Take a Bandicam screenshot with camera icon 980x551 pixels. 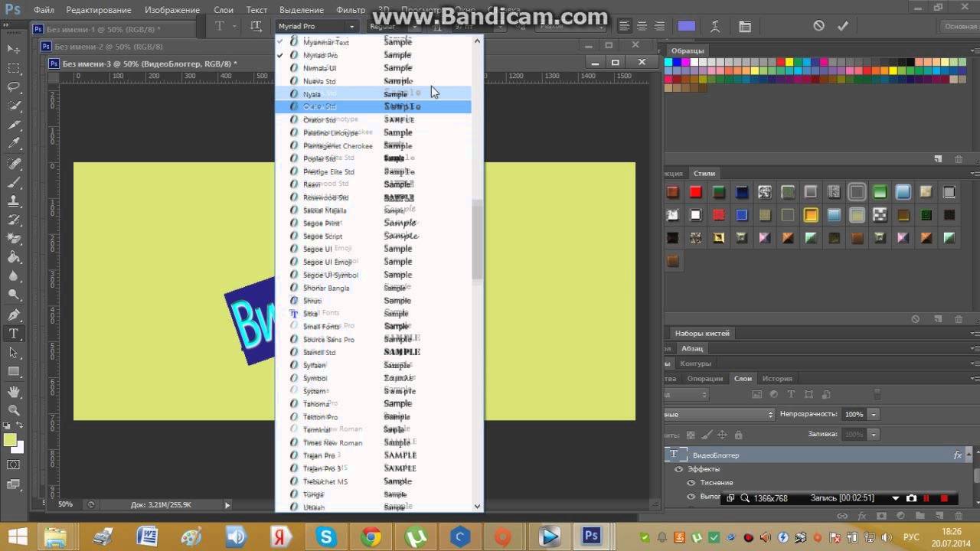911,498
